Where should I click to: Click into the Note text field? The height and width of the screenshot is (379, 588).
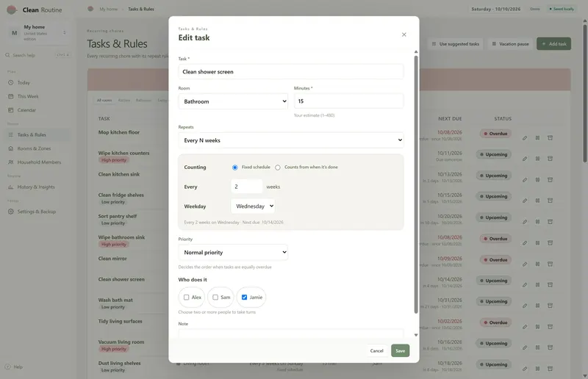point(291,333)
